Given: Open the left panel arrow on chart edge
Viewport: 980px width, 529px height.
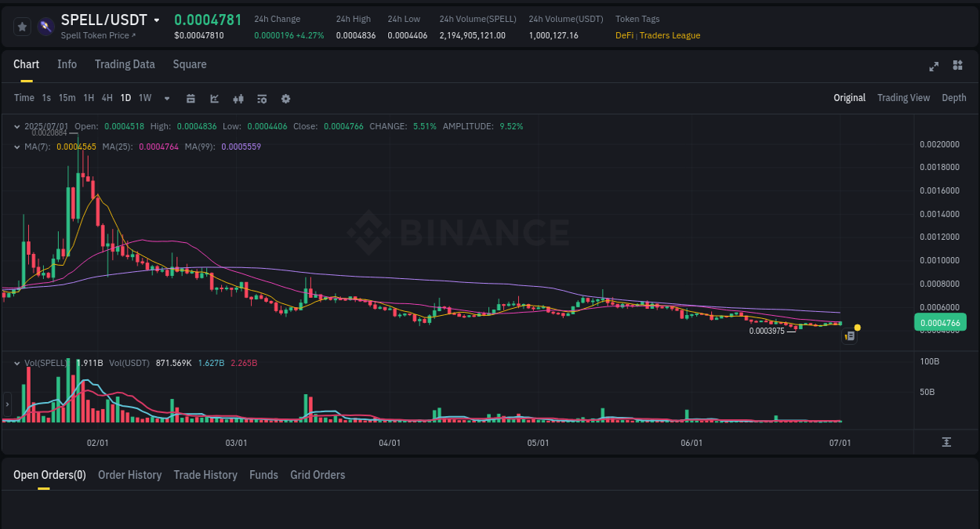Looking at the screenshot, I should click(x=6, y=404).
